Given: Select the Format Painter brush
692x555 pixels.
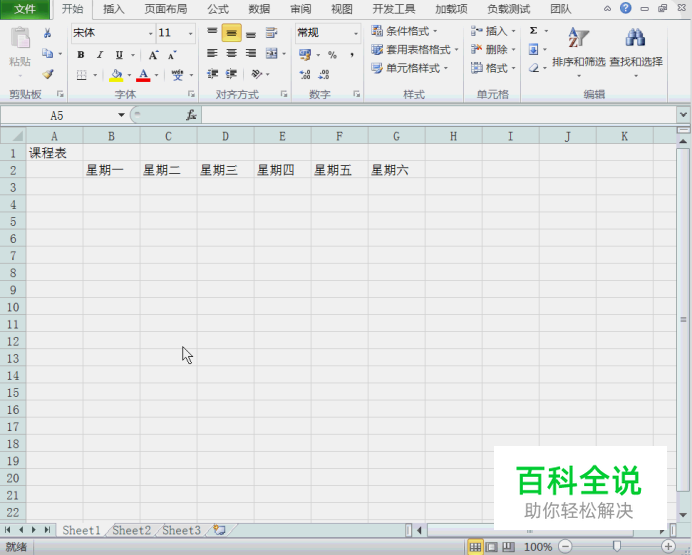Looking at the screenshot, I should [x=48, y=74].
